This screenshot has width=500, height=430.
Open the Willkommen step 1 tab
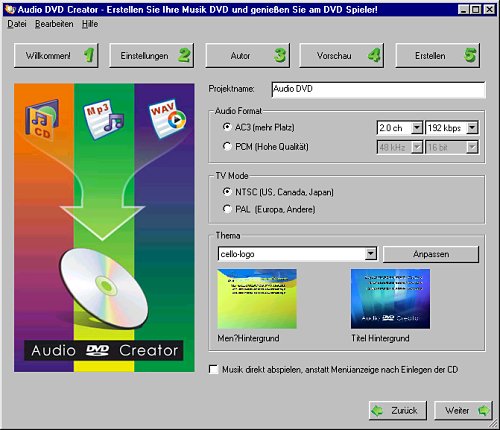pyautogui.click(x=56, y=55)
